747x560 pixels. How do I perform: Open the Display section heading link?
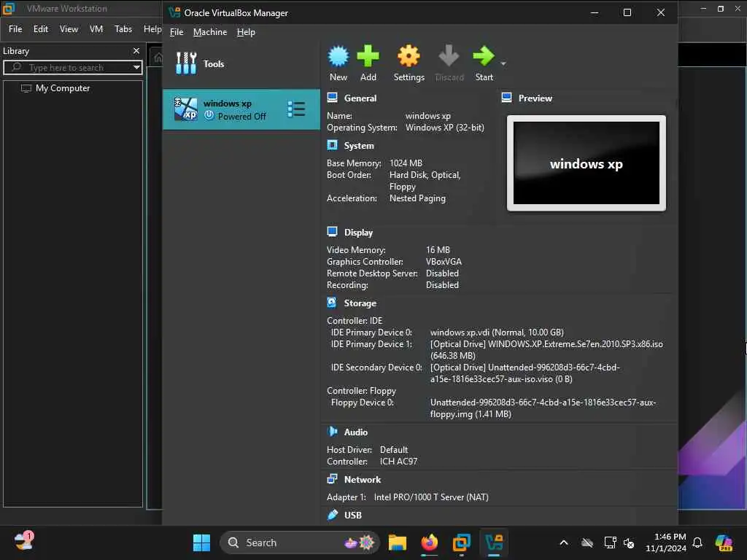[358, 233]
